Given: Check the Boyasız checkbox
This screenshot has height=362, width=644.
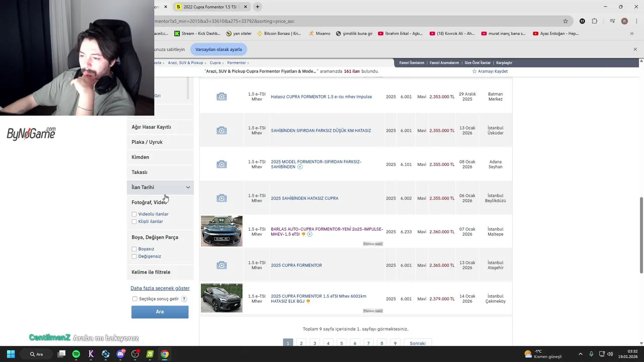Looking at the screenshot, I should (x=134, y=249).
